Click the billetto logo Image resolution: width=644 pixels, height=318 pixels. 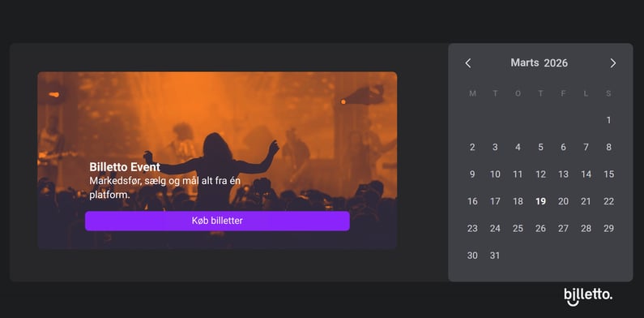point(588,297)
